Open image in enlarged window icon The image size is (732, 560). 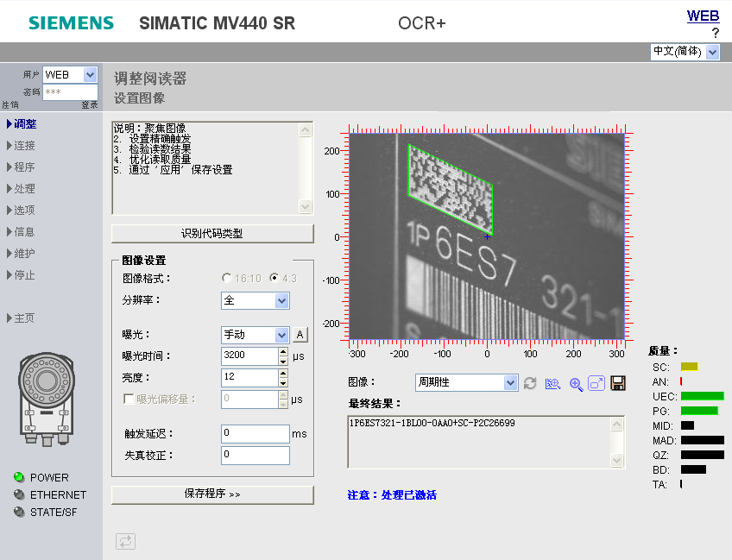pyautogui.click(x=596, y=383)
